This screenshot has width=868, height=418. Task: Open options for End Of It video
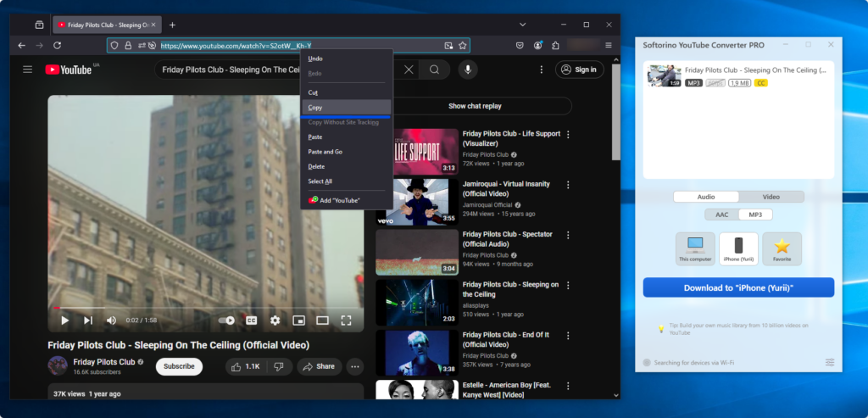(567, 336)
